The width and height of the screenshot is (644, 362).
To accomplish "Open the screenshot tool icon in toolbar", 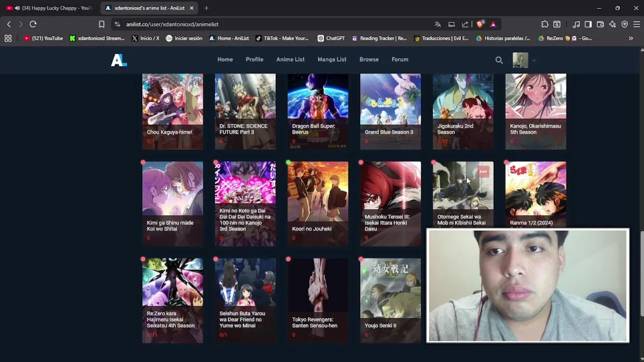I will [557, 24].
